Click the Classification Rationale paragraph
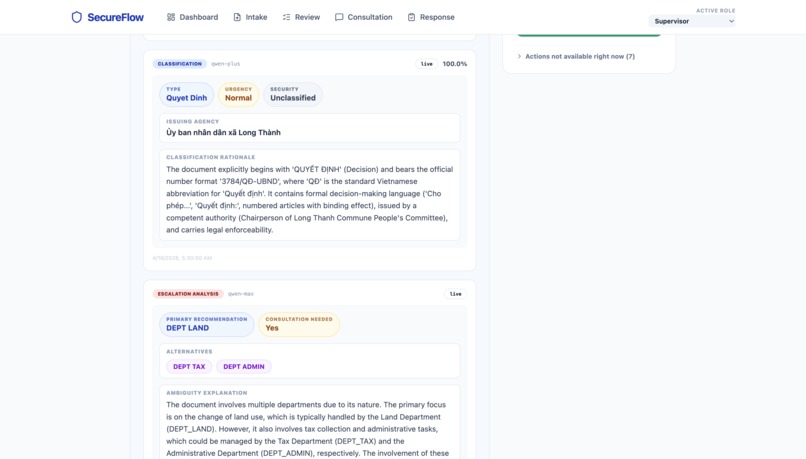The width and height of the screenshot is (806, 459). [309, 199]
